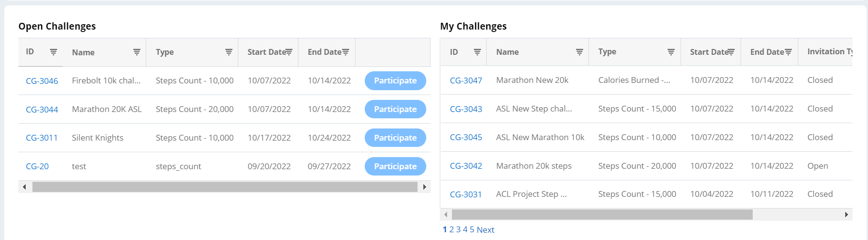868x240 pixels.
Task: Open filter icon for Open Challenges Type column
Action: click(x=229, y=52)
